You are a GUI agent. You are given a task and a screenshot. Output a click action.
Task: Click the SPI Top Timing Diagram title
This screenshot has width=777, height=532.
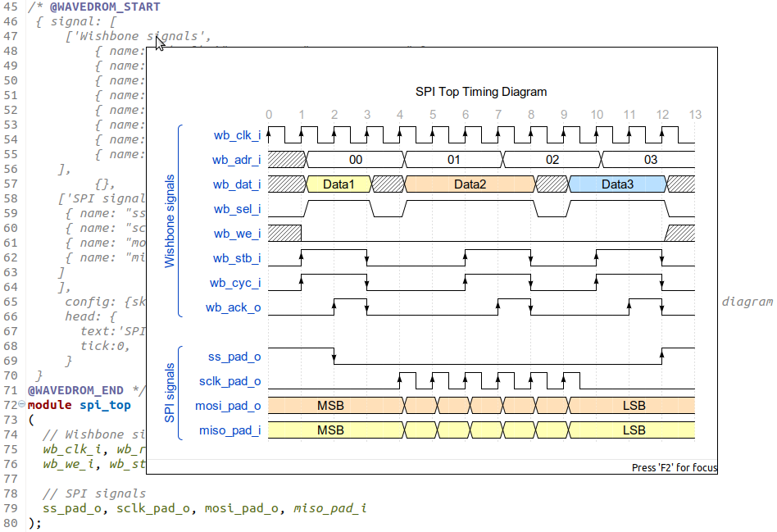click(x=480, y=92)
